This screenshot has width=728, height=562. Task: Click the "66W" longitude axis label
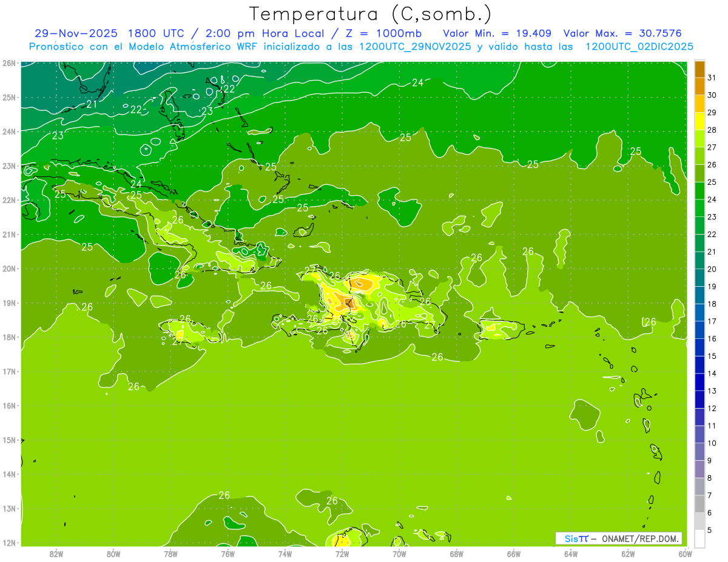pyautogui.click(x=513, y=554)
